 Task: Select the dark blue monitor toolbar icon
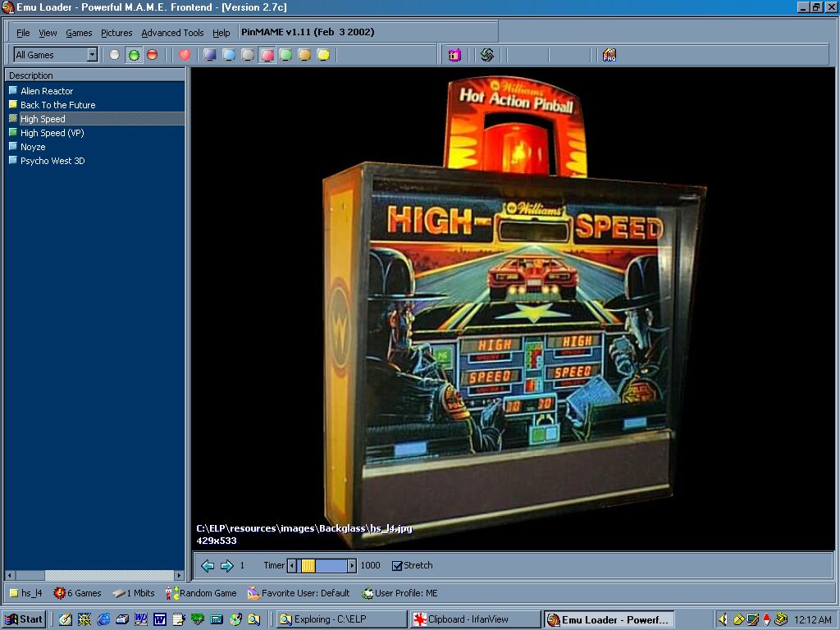coord(209,55)
